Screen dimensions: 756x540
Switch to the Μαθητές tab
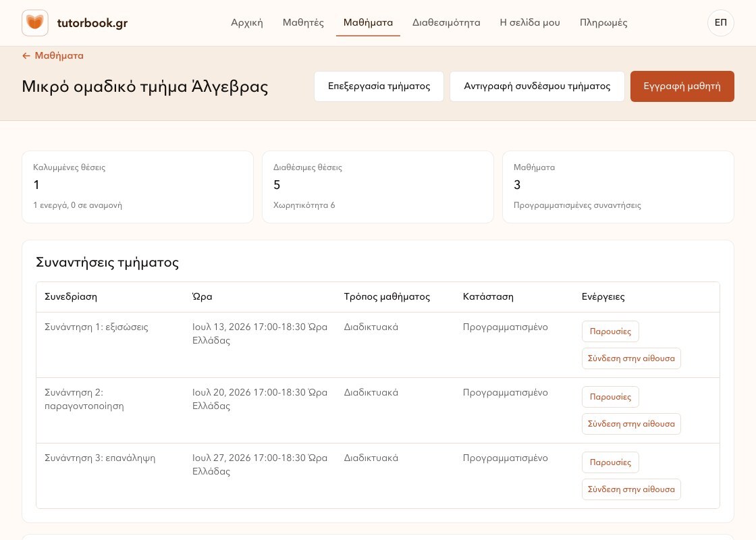click(x=303, y=23)
